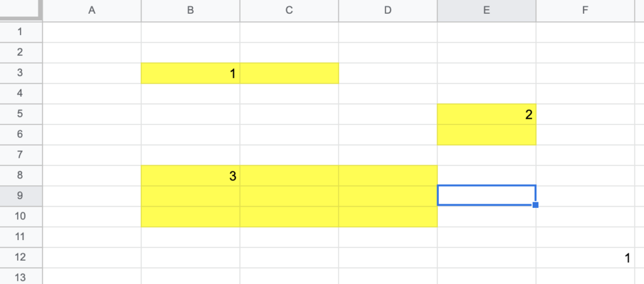Select column F header
The width and height of the screenshot is (644, 284).
(586, 11)
